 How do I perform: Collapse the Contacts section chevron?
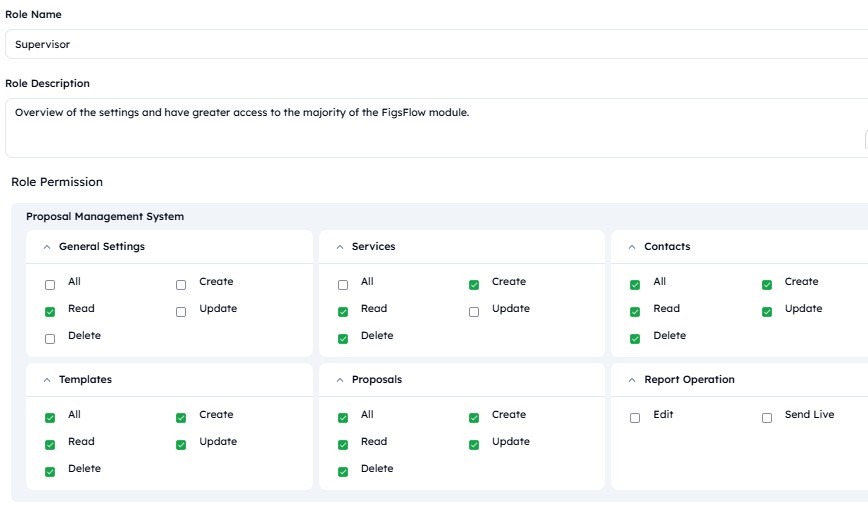632,247
